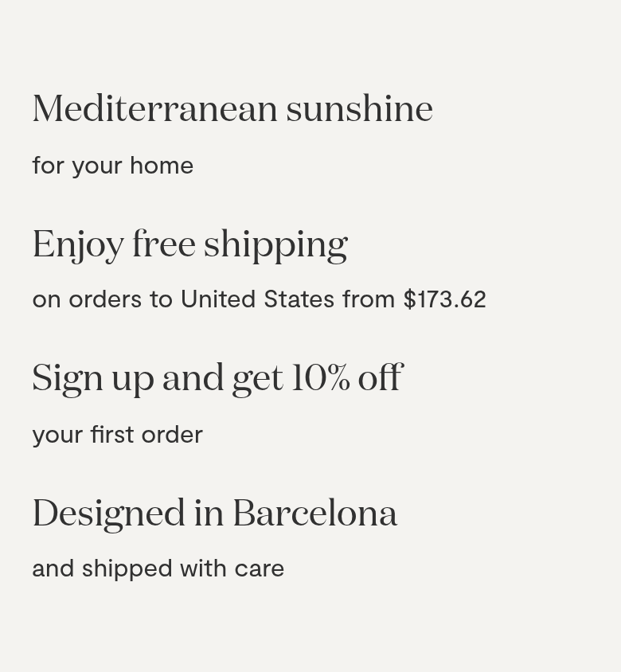Screen dimensions: 621x672
Task: Click the $173.62 amount
Action: tap(444, 299)
